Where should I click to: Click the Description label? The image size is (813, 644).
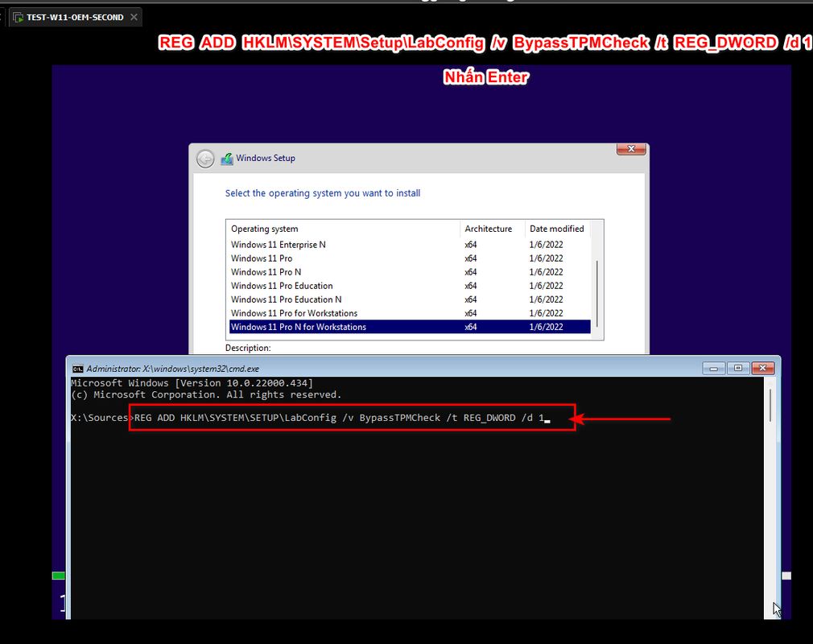click(248, 348)
